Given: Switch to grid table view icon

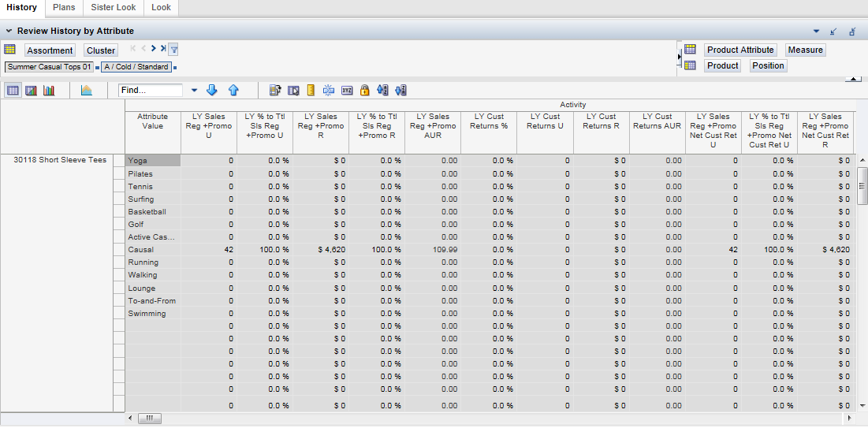Looking at the screenshot, I should click(13, 91).
